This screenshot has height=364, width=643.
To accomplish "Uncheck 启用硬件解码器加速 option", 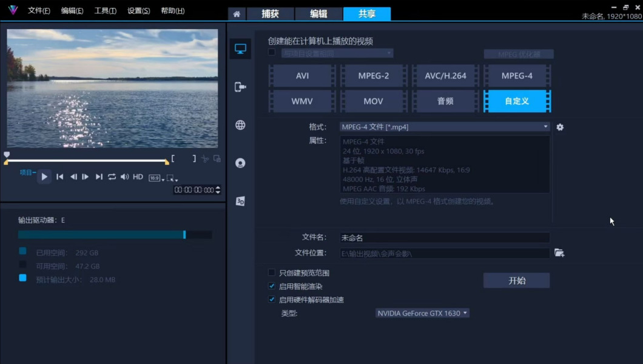I will (272, 300).
